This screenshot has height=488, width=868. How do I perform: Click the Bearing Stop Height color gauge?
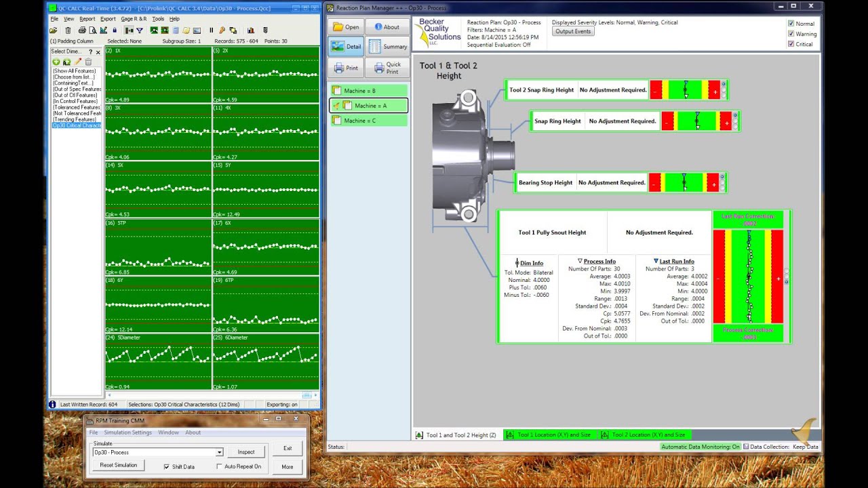(684, 182)
